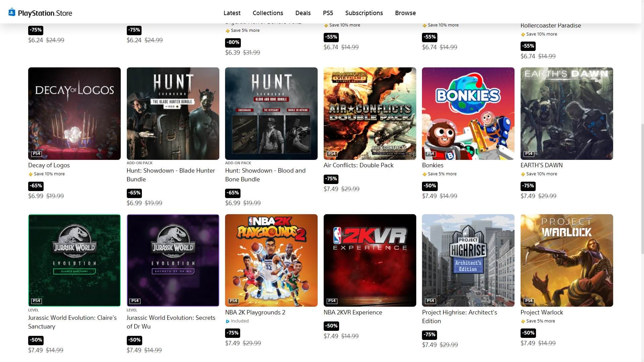
Task: Open the Latest menu item
Action: 232,13
